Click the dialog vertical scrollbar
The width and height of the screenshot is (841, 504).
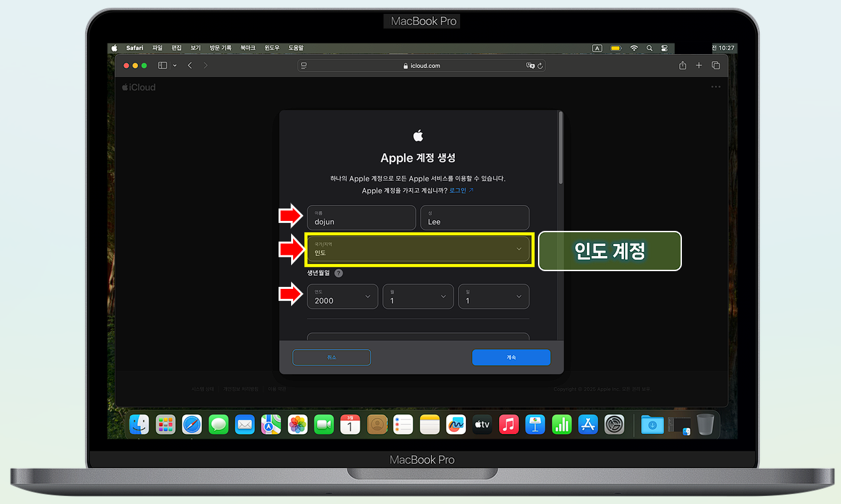pyautogui.click(x=560, y=148)
